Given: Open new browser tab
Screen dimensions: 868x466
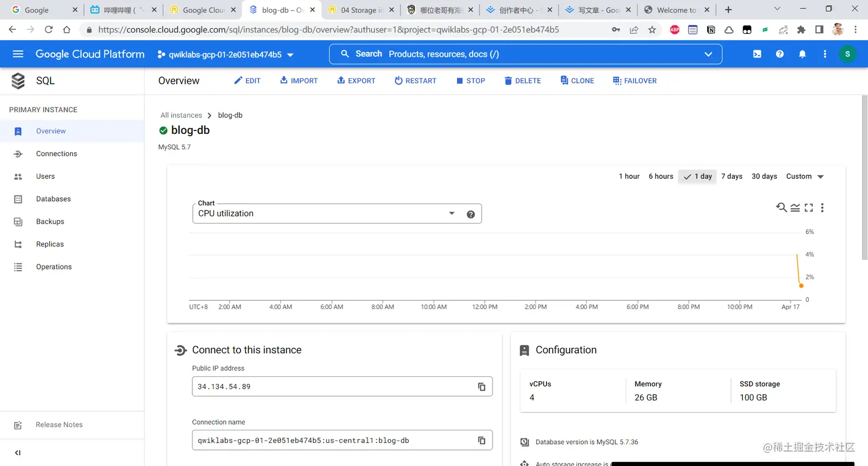Looking at the screenshot, I should [x=728, y=10].
